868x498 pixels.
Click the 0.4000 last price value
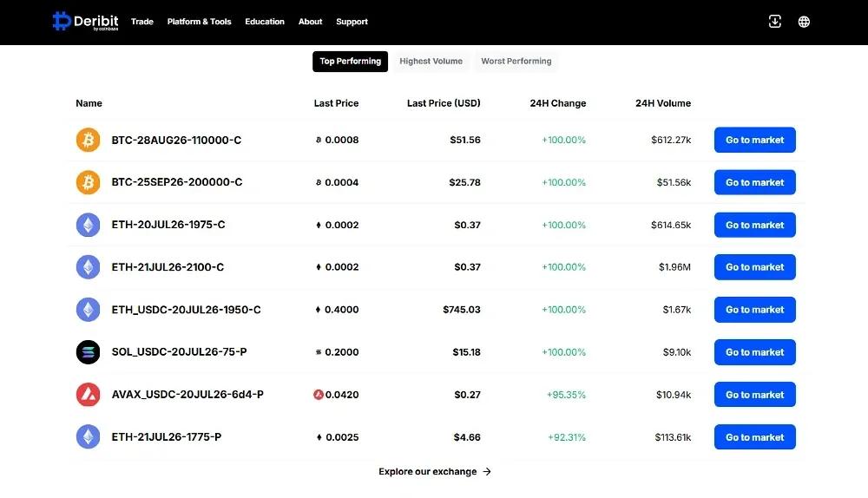(341, 310)
